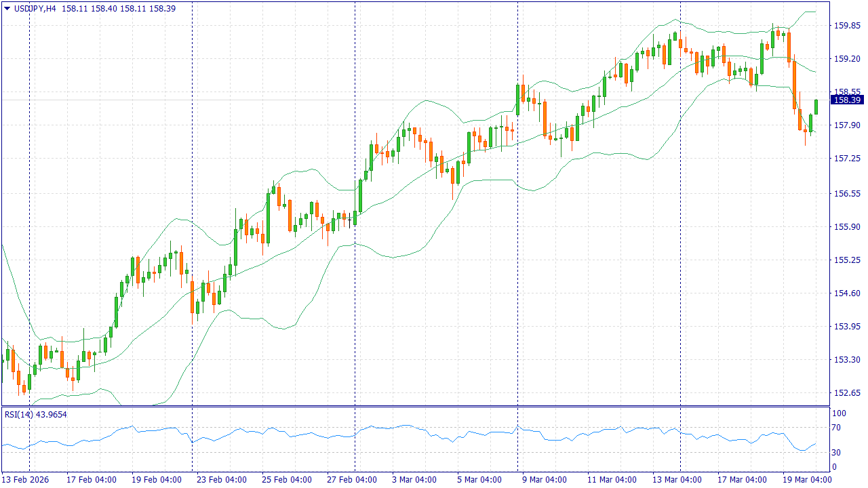Screen dimensions: 868x488
Task: Click the 27 Feb 04:00 time label
Action: (x=351, y=479)
